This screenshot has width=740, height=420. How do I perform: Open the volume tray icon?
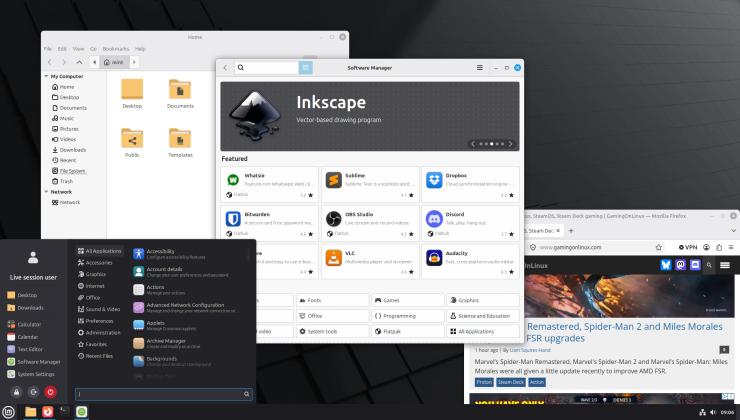[x=713, y=412]
